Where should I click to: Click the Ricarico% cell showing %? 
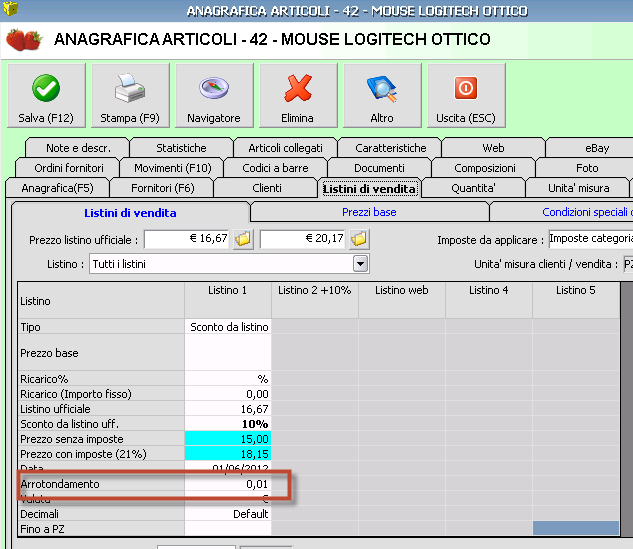(228, 379)
